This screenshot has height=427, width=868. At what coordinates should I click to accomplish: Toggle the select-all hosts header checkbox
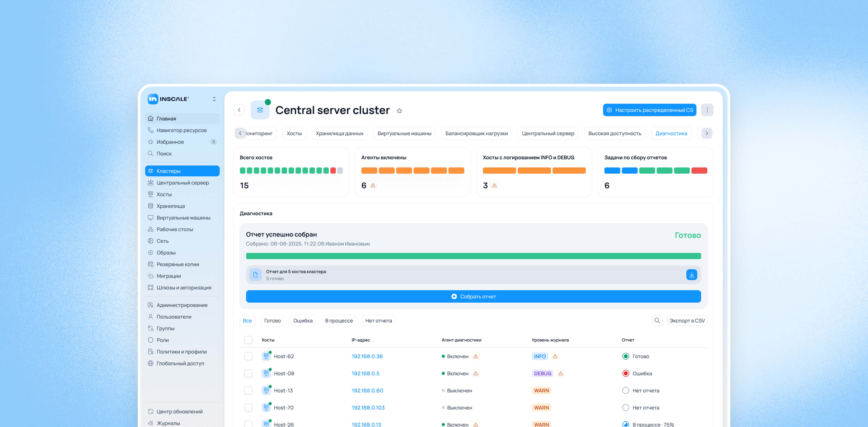pos(248,340)
